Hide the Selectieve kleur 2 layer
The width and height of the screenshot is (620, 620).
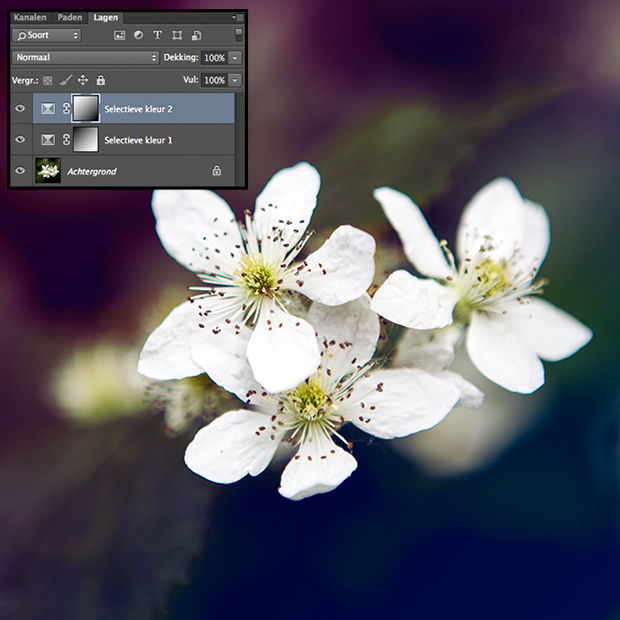point(20,108)
